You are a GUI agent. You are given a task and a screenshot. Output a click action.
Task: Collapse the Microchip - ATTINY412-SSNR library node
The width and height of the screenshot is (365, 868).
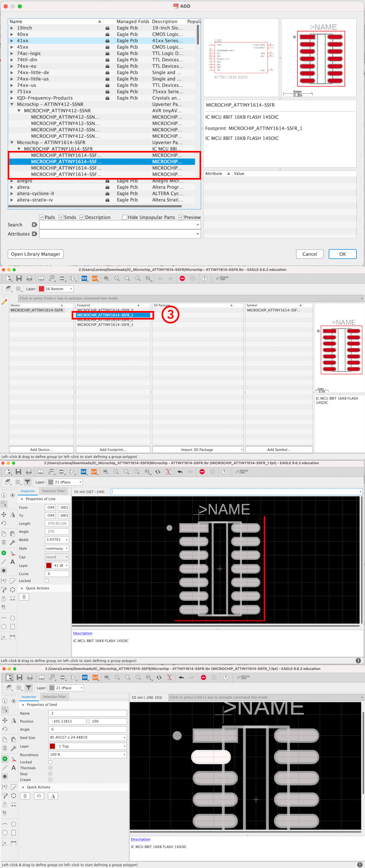pos(12,104)
